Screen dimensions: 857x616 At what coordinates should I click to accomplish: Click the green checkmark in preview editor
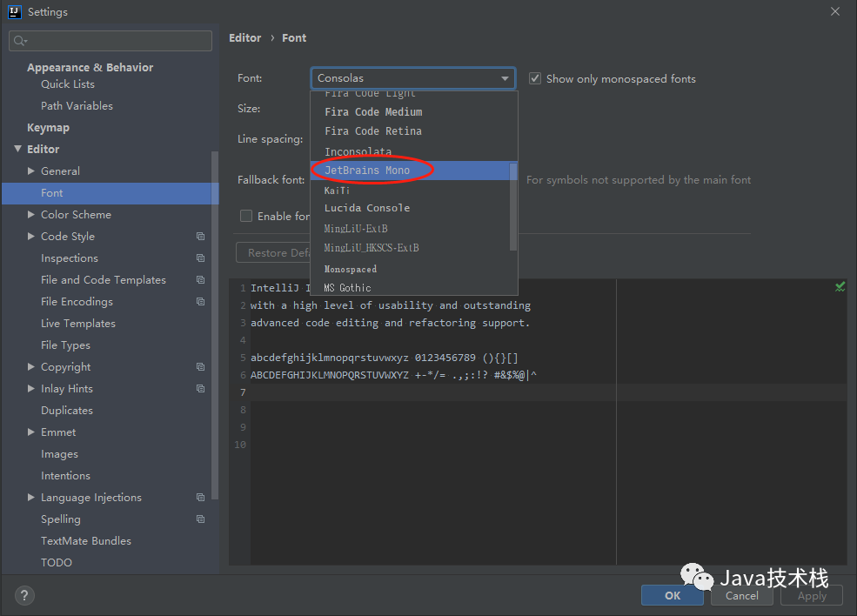(x=840, y=286)
